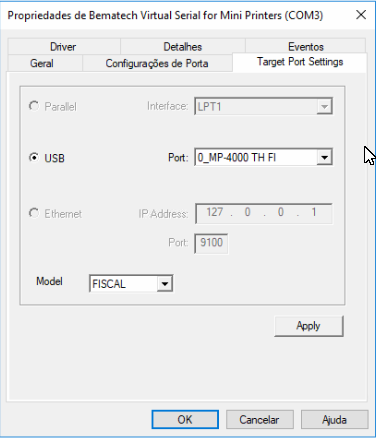Switch to Configurações de Porta tab
The image size is (377, 438).
coord(157,63)
